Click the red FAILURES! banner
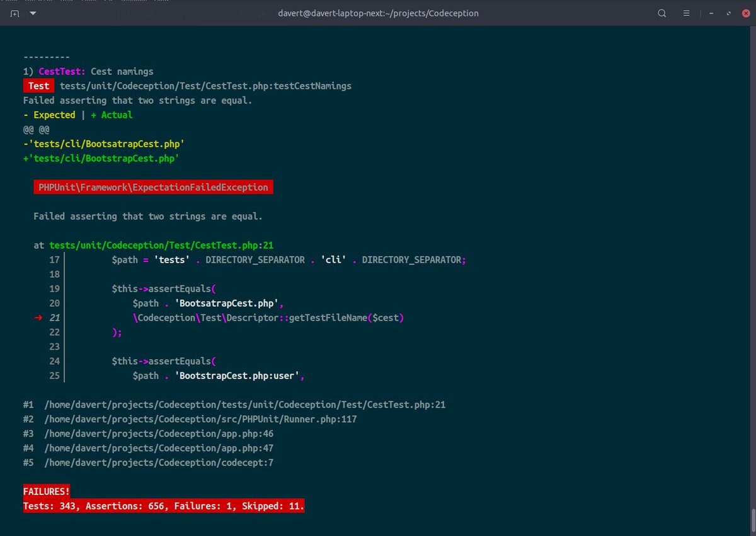This screenshot has width=756, height=536. tap(47, 491)
